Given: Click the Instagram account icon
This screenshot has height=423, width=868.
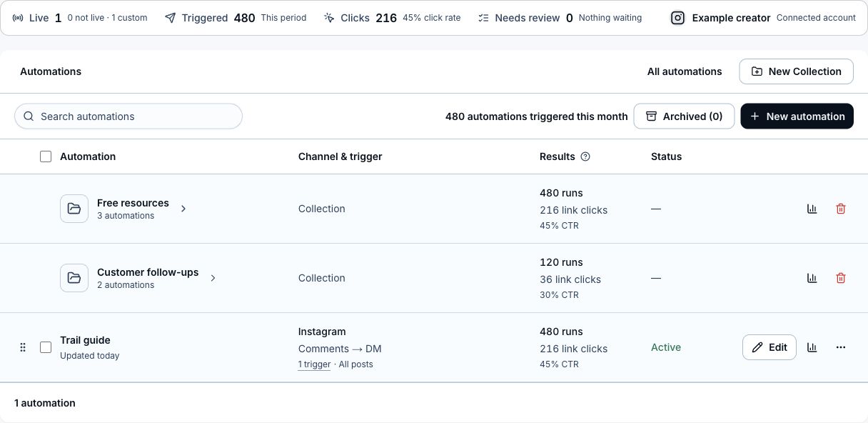Looking at the screenshot, I should (677, 18).
